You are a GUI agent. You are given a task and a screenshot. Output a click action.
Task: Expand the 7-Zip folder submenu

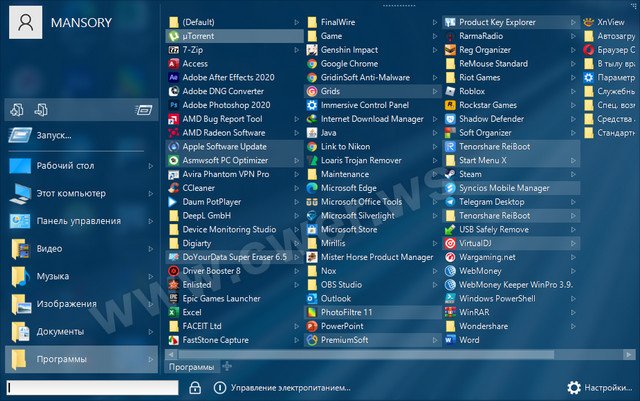296,49
